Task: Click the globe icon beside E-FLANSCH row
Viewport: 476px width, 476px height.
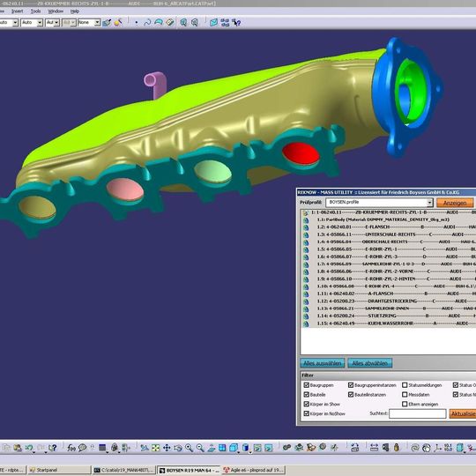Action: [x=306, y=227]
